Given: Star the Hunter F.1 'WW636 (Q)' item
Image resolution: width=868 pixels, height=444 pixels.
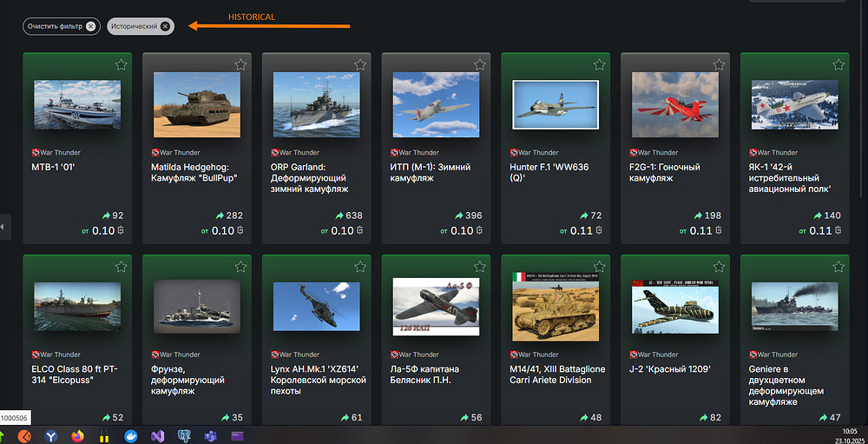Looking at the screenshot, I should click(x=599, y=65).
